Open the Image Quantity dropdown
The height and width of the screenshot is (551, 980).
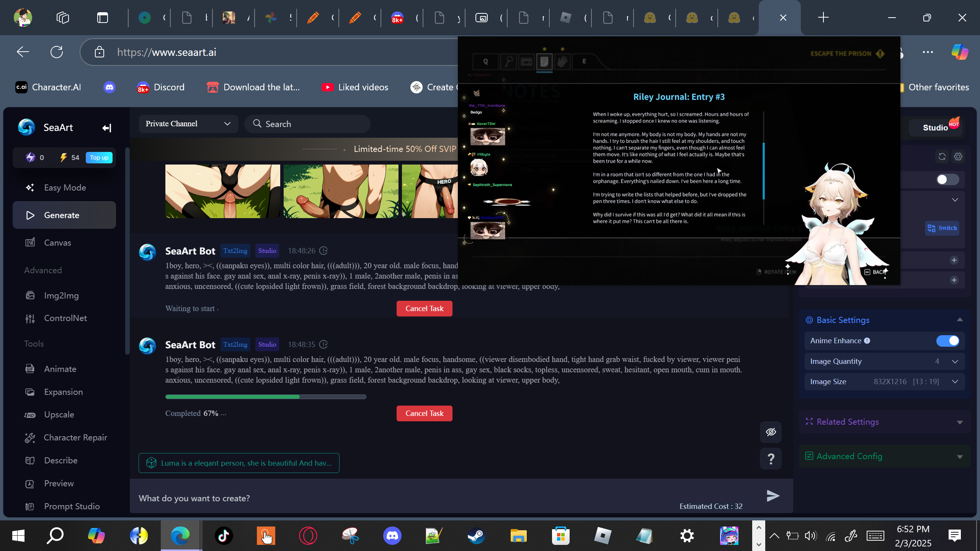[885, 361]
